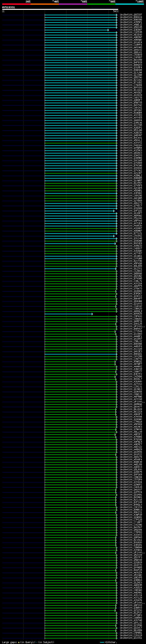This screenshot has height=644, width=146.
Task: Select UniRef100_A3J328 label
Action: 131,349
